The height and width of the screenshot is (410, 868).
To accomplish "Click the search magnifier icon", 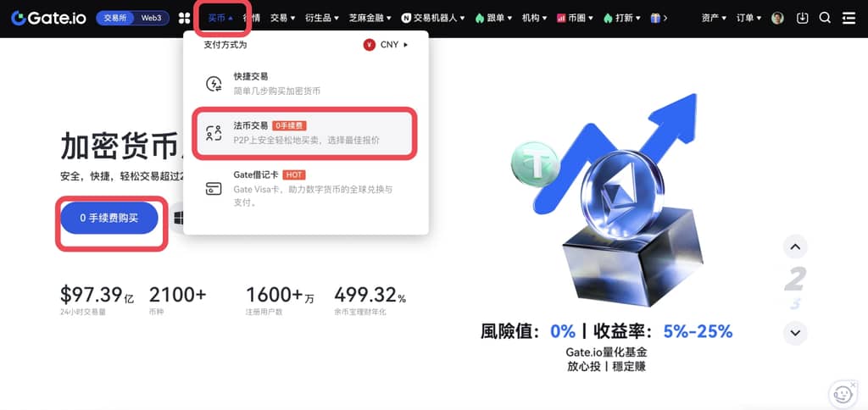I will (825, 19).
